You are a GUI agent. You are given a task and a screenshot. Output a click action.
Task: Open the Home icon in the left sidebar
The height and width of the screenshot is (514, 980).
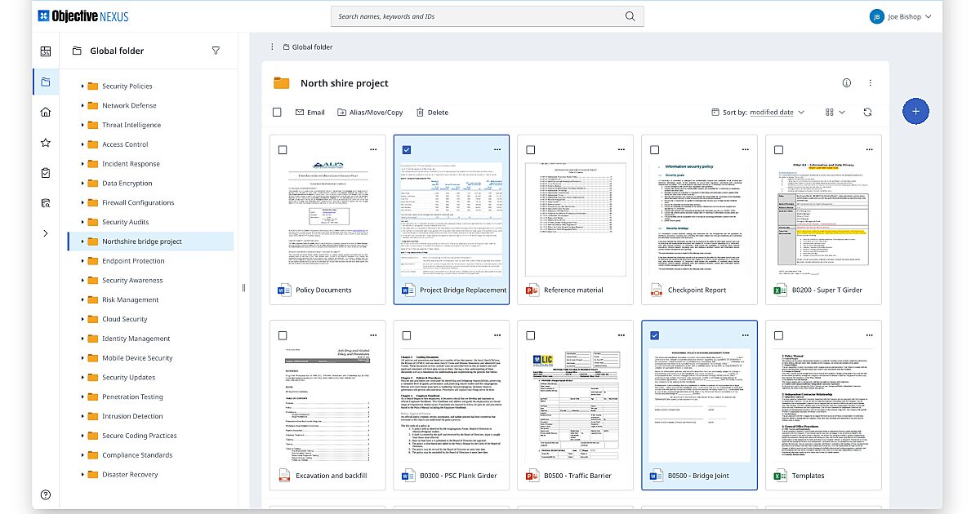click(x=46, y=112)
